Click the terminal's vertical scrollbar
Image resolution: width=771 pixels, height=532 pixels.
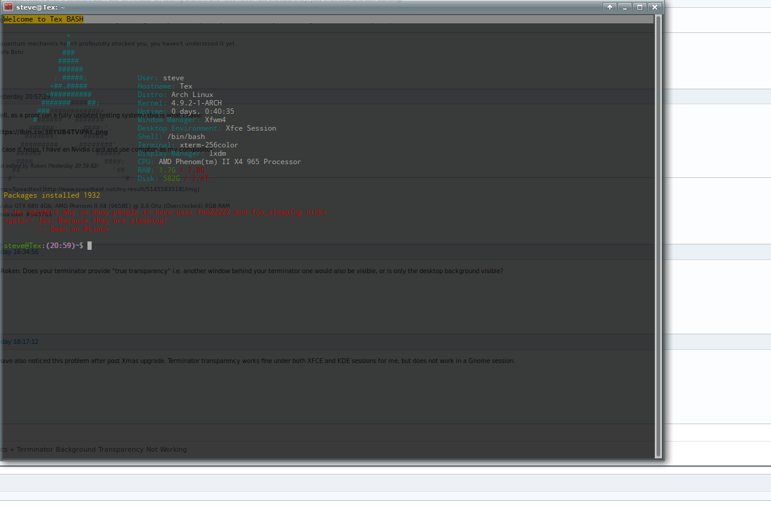pyautogui.click(x=658, y=237)
